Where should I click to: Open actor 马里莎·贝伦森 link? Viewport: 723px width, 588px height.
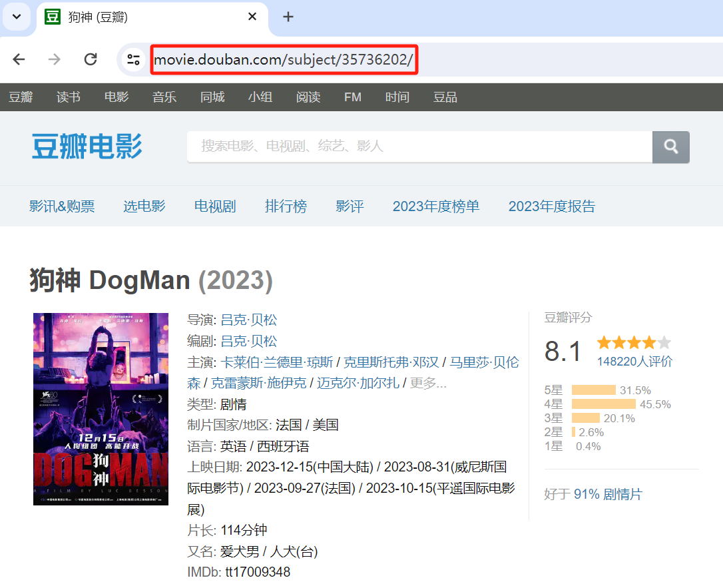click(484, 362)
